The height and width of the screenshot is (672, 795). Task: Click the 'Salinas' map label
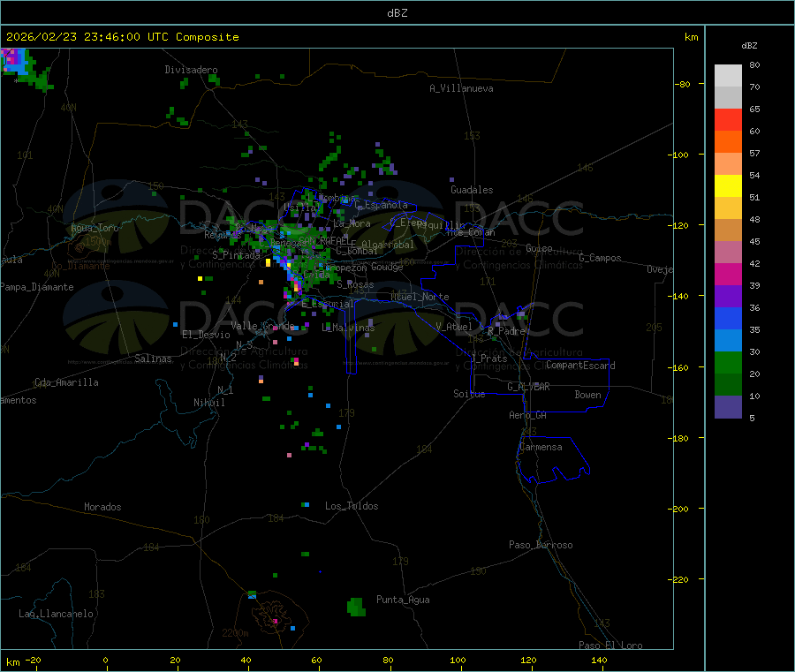point(153,359)
